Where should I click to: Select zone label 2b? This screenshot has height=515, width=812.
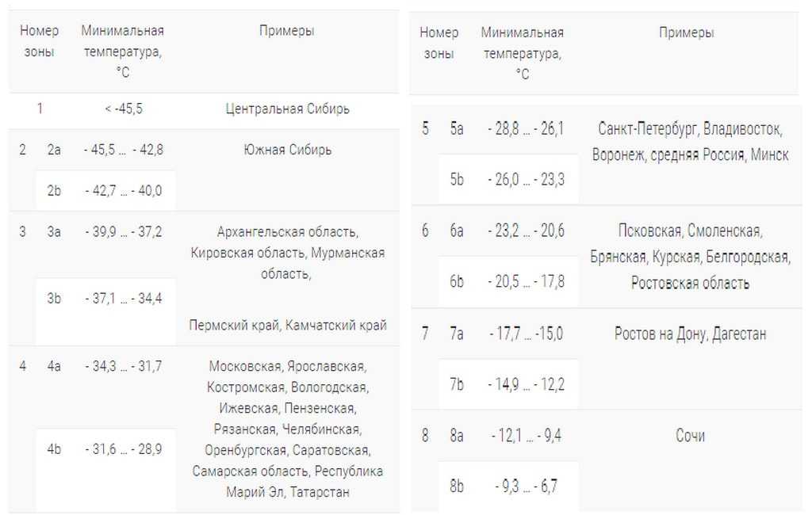pyautogui.click(x=54, y=190)
